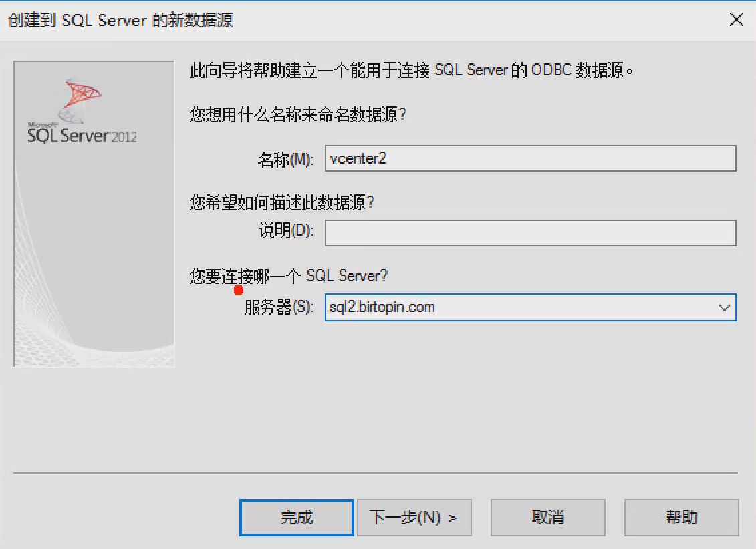
Task: Click the question 您想用什么名称来命名数据源
Action: click(298, 115)
